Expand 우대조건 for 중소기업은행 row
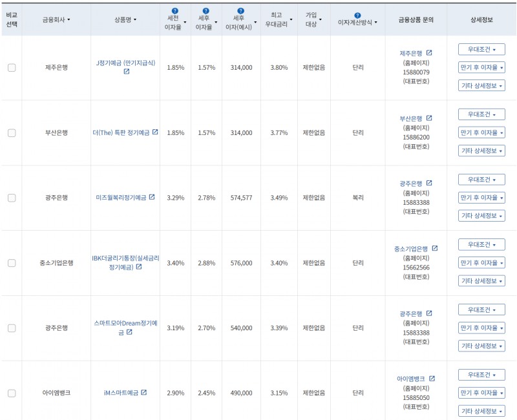The width and height of the screenshot is (517, 420). [x=481, y=245]
